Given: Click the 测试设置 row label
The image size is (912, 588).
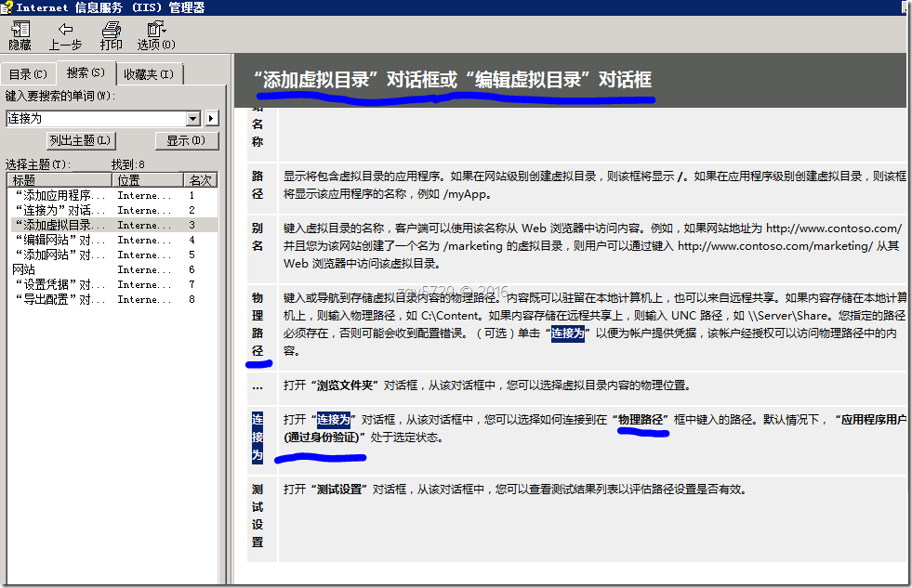Looking at the screenshot, I should pyautogui.click(x=258, y=516).
